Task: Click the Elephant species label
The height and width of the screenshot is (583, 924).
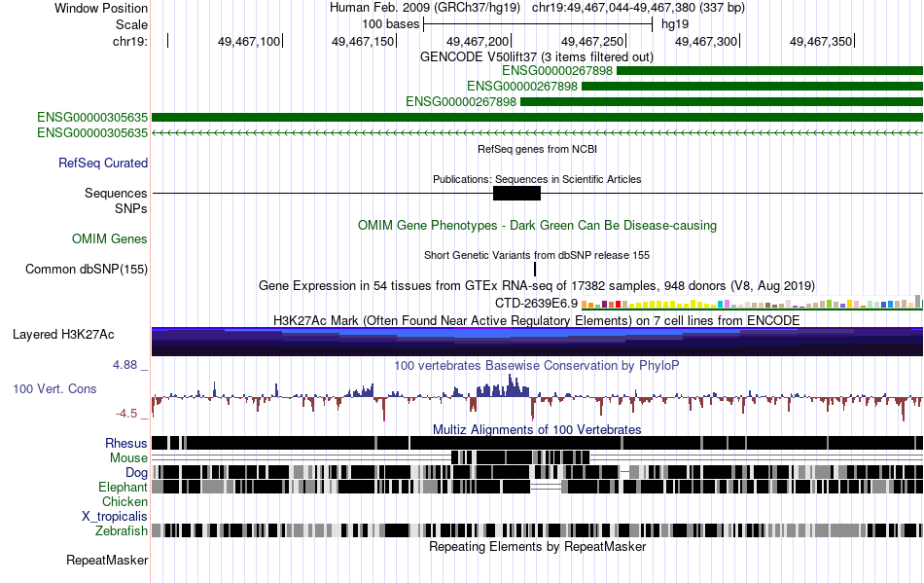Action: click(123, 487)
